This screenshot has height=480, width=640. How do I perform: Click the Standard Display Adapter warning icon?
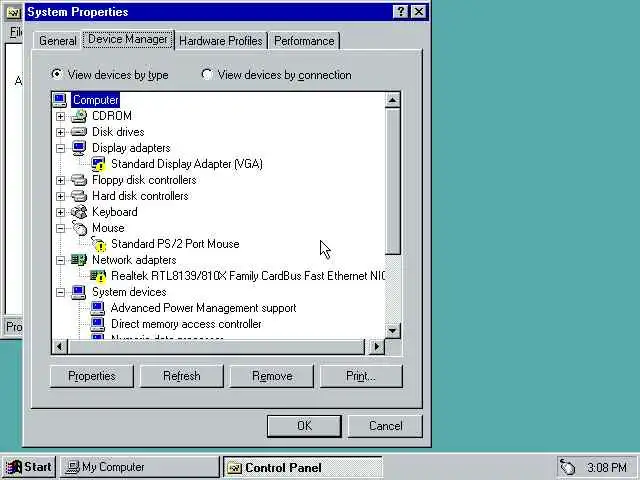click(x=98, y=164)
